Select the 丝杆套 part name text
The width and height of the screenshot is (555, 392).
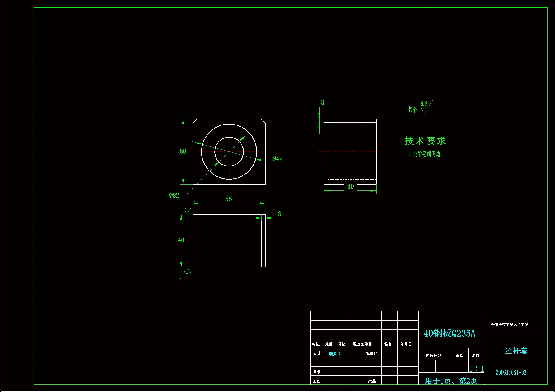coord(516,351)
